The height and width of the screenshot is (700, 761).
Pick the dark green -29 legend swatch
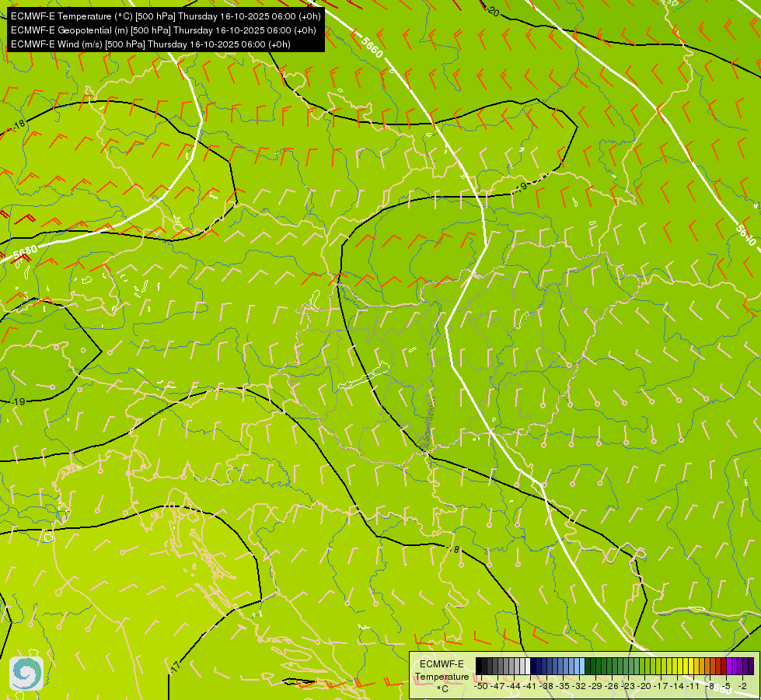tap(591, 666)
